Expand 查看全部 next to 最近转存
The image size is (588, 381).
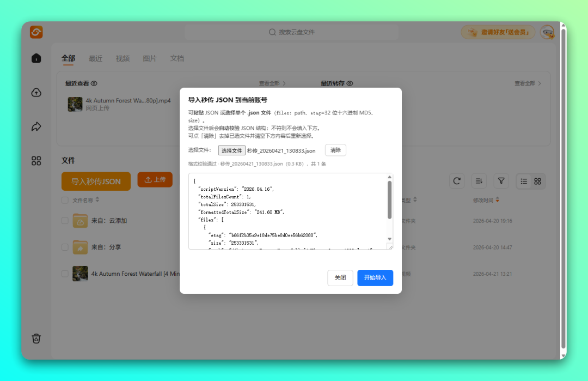coord(525,83)
